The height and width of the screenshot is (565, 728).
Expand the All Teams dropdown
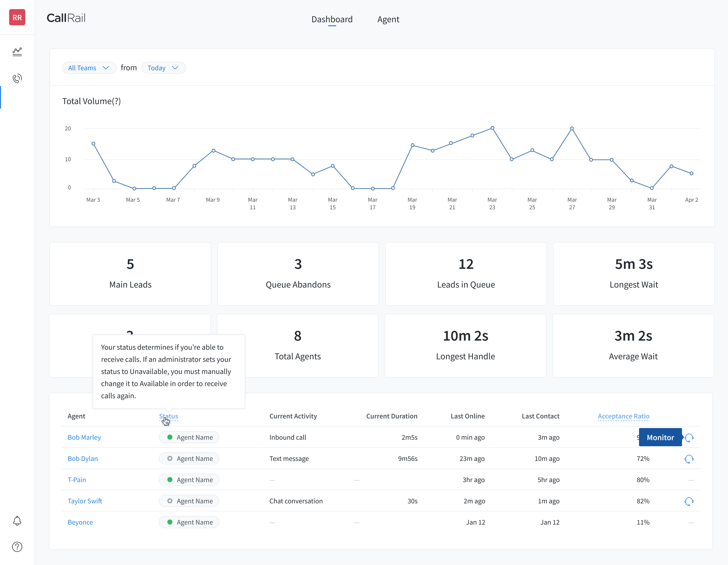[x=89, y=68]
